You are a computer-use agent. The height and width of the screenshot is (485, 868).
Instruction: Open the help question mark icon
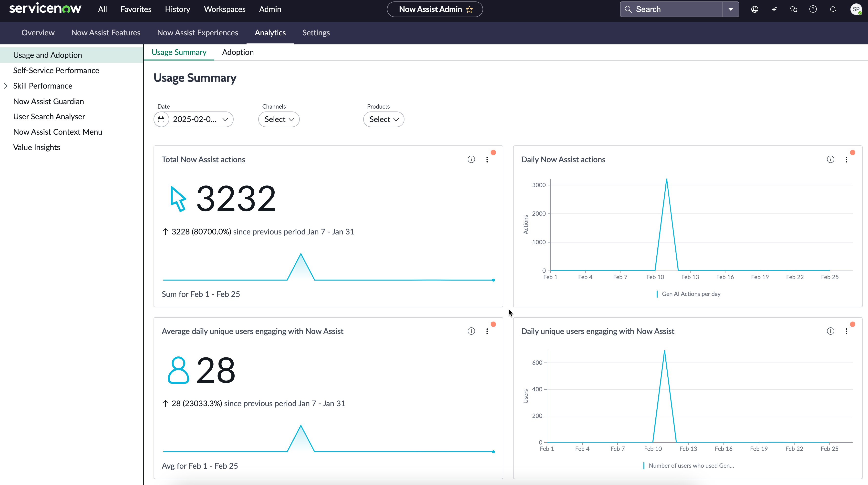[813, 9]
